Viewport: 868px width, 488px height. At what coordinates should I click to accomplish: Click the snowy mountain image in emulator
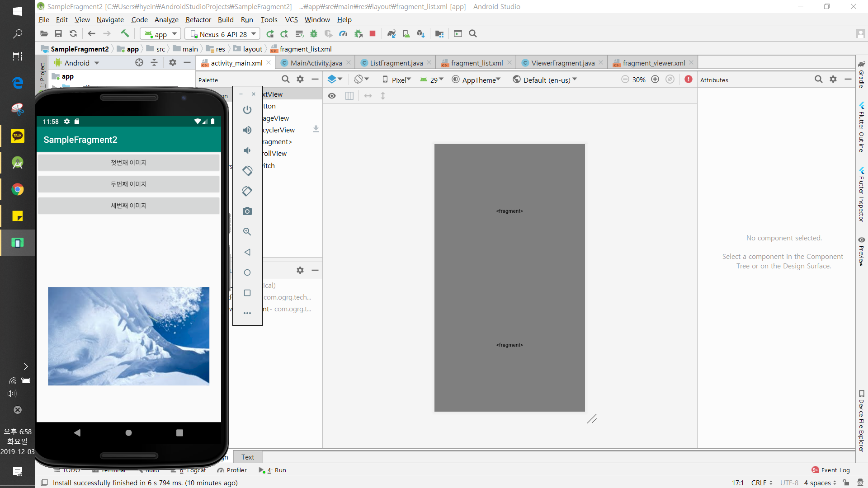click(x=128, y=336)
